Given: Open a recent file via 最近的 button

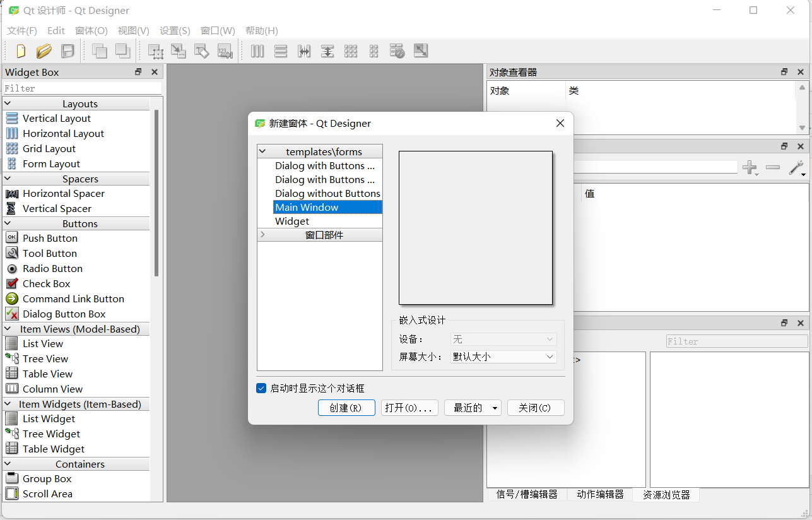Looking at the screenshot, I should click(472, 407).
